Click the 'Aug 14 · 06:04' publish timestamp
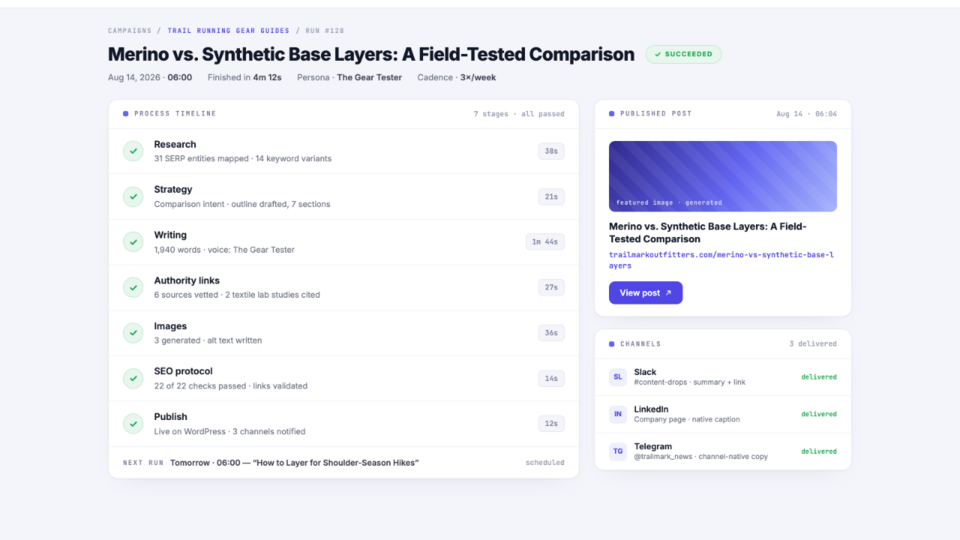 (x=806, y=114)
